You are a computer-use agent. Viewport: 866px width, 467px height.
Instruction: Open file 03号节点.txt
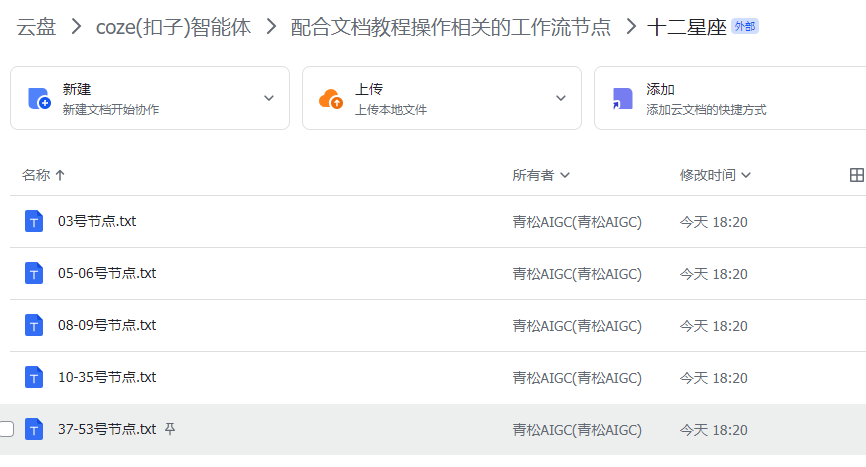click(x=97, y=221)
